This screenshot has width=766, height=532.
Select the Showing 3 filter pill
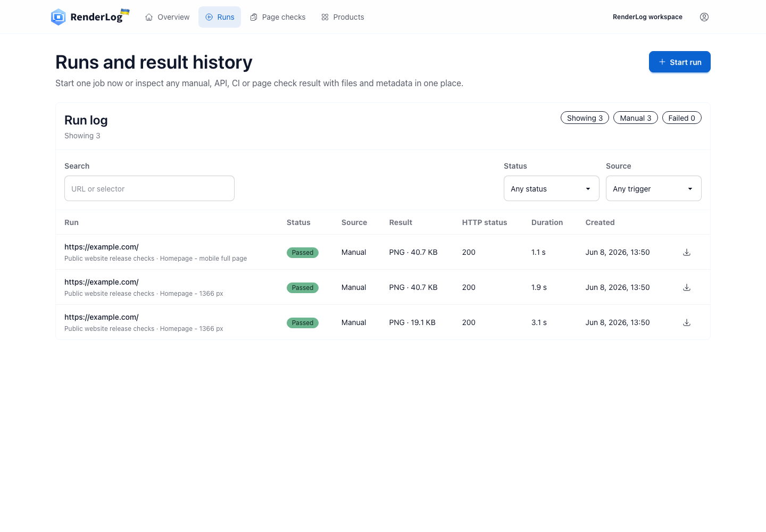(585, 118)
